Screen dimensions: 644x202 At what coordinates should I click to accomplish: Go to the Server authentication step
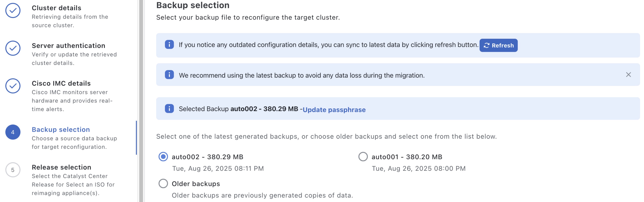click(x=69, y=46)
